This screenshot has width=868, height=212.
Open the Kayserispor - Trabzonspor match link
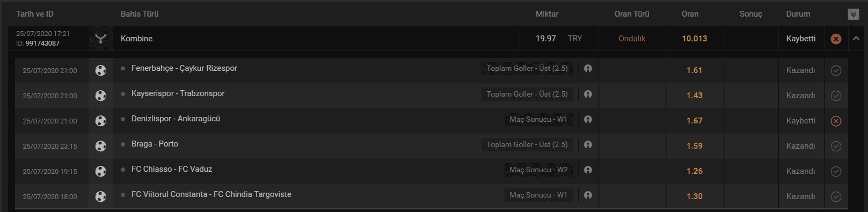[x=178, y=93]
